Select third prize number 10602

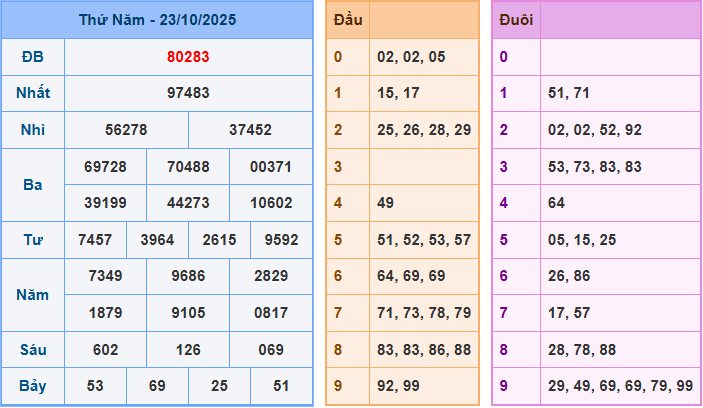click(x=271, y=203)
